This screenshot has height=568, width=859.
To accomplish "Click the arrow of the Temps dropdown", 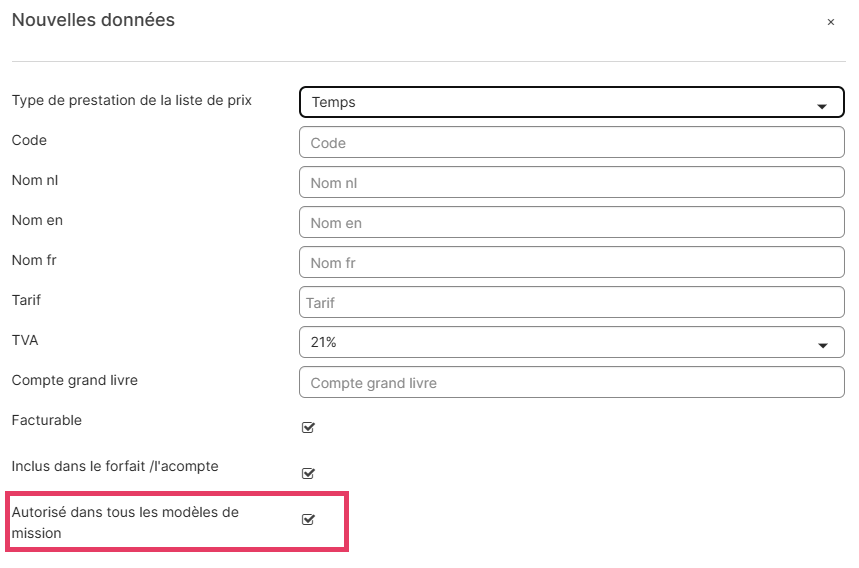I will click(x=822, y=105).
